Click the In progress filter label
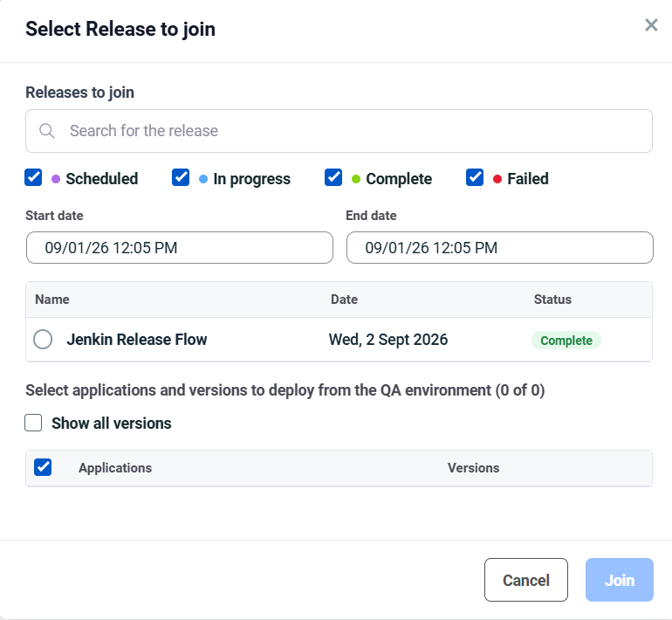This screenshot has height=620, width=672. point(252,179)
